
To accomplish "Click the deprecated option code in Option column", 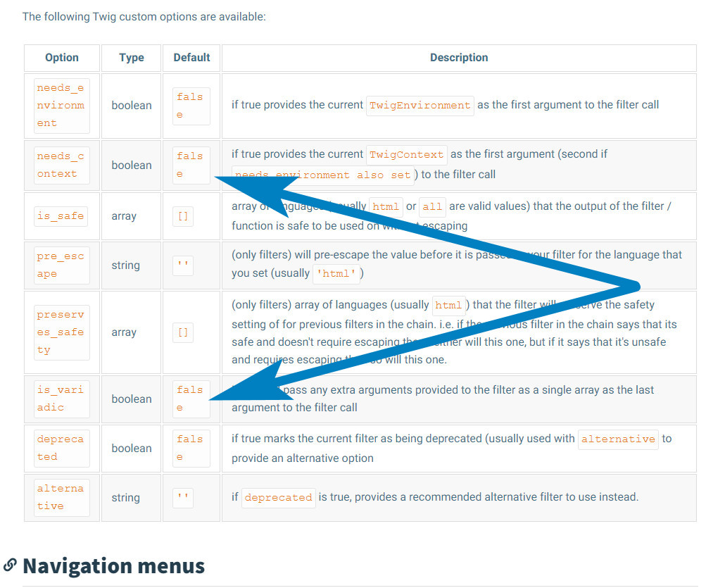I will coord(61,448).
